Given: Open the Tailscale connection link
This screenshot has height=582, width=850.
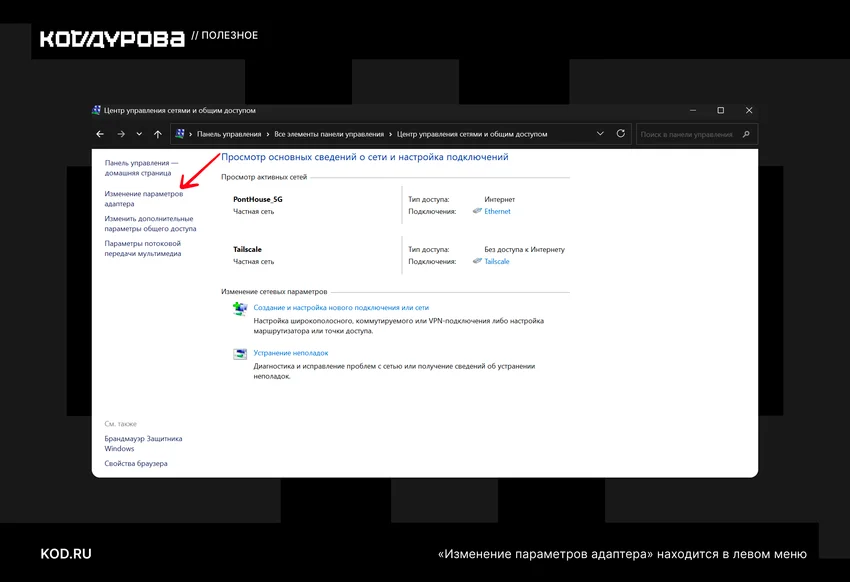Looking at the screenshot, I should (x=497, y=261).
